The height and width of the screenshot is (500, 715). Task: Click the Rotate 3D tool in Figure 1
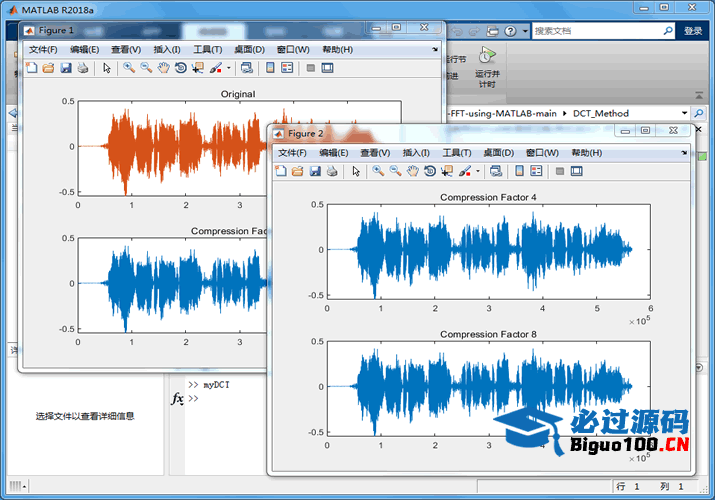coord(180,68)
